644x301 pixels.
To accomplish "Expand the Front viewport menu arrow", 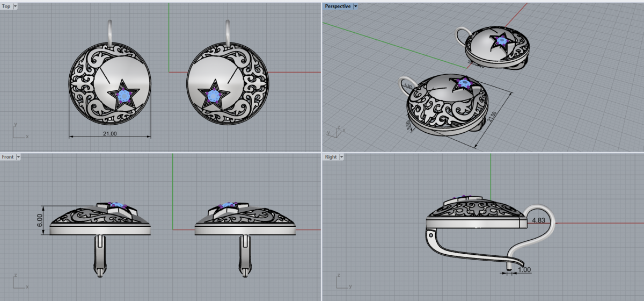I will [18, 157].
